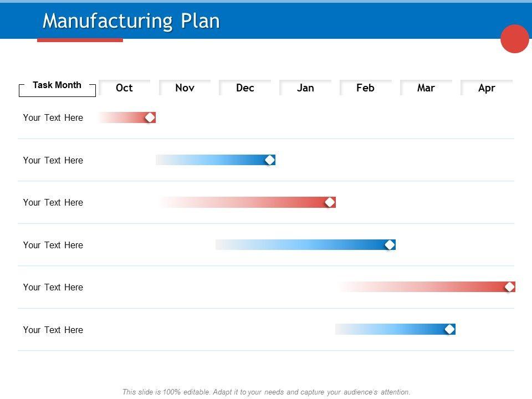The height and width of the screenshot is (399, 532).
Task: Click the Feb month header
Action: point(365,88)
